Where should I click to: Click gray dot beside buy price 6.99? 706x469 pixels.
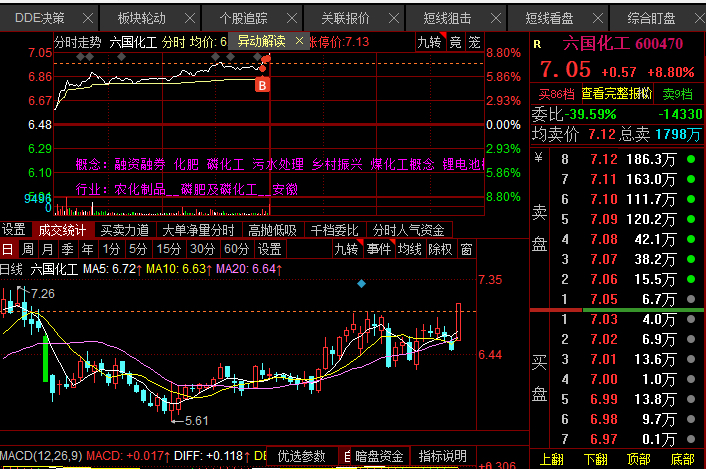691,399
